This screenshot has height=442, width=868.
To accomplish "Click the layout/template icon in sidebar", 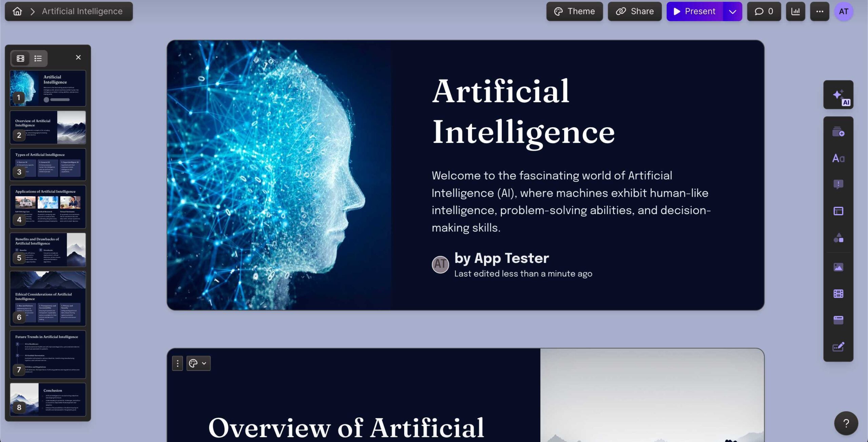I will coord(839,211).
